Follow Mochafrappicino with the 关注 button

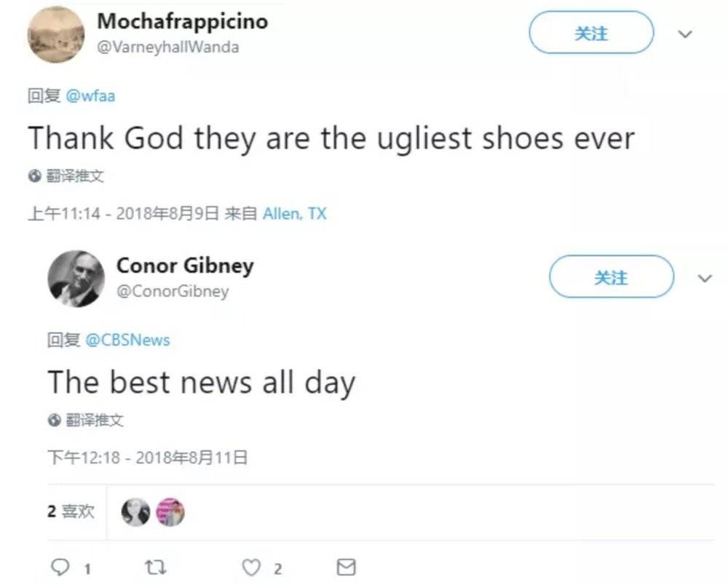[x=591, y=33]
